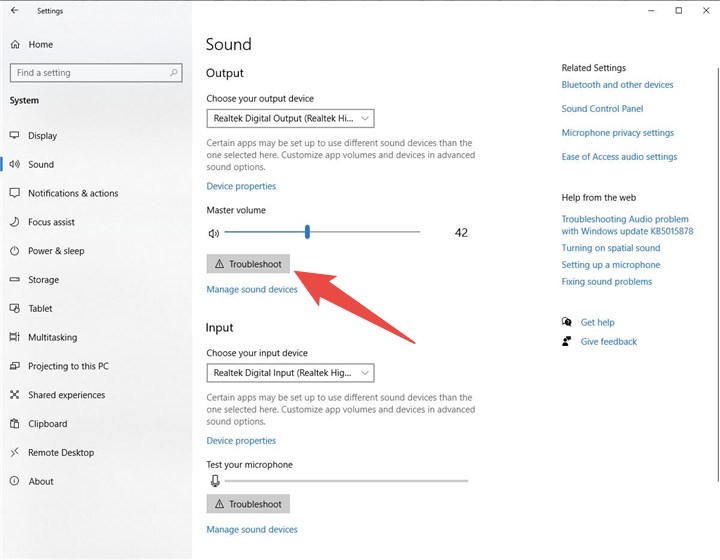The width and height of the screenshot is (720, 560).
Task: Click the Master volume slider track
Action: tap(360, 232)
